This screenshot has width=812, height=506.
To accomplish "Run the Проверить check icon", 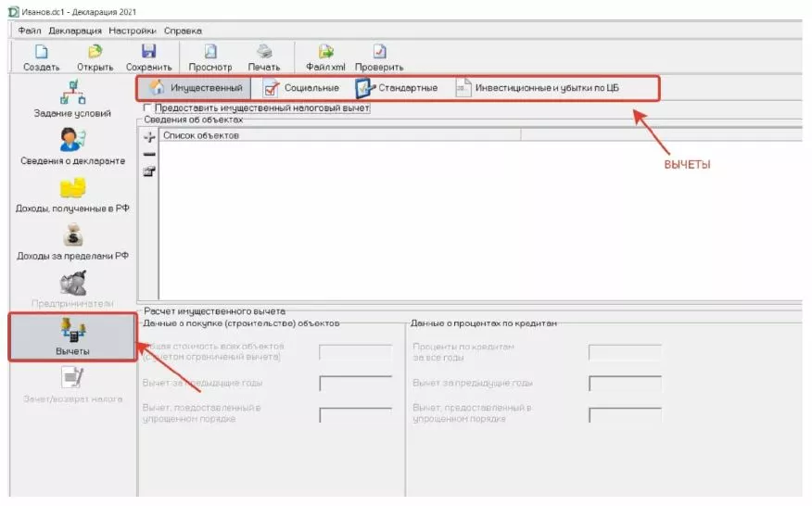I will (x=380, y=53).
